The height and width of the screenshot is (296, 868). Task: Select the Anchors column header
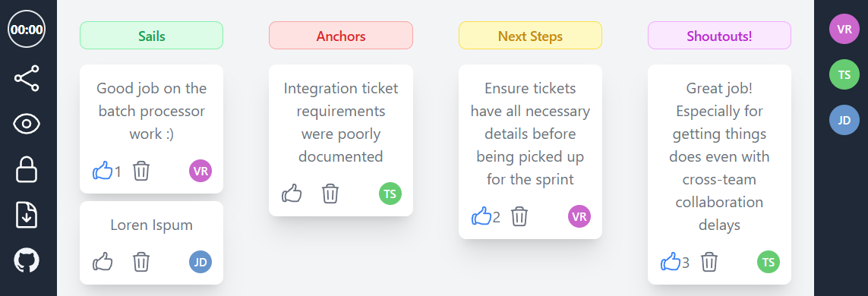click(341, 36)
